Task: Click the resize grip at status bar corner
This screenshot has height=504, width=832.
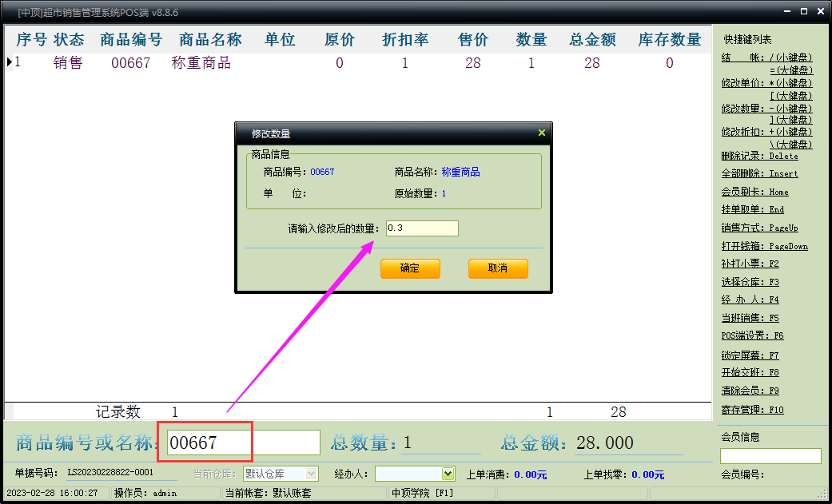Action: coord(822,494)
